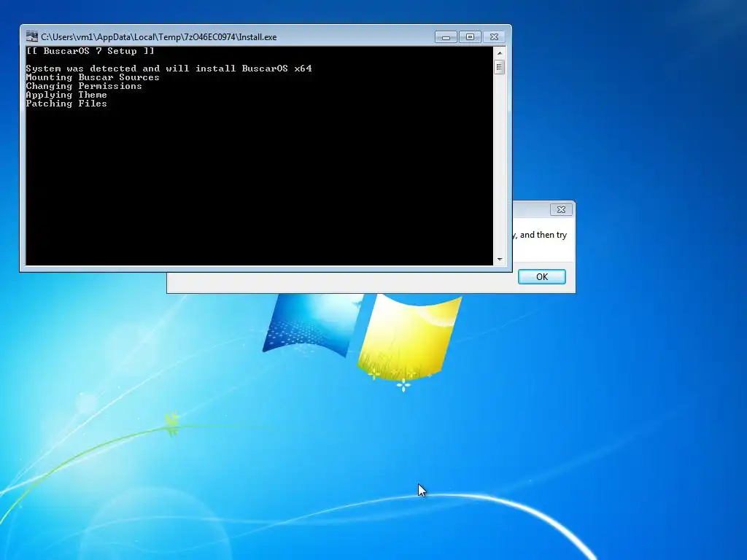Minimize the Install.exe console window
This screenshot has width=747, height=560.
[446, 36]
